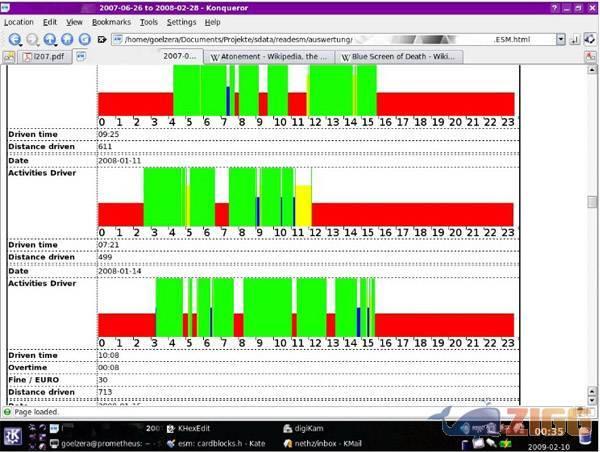Switch to the Atonement - Wikipedia tab
The image size is (600, 452).
pos(270,57)
